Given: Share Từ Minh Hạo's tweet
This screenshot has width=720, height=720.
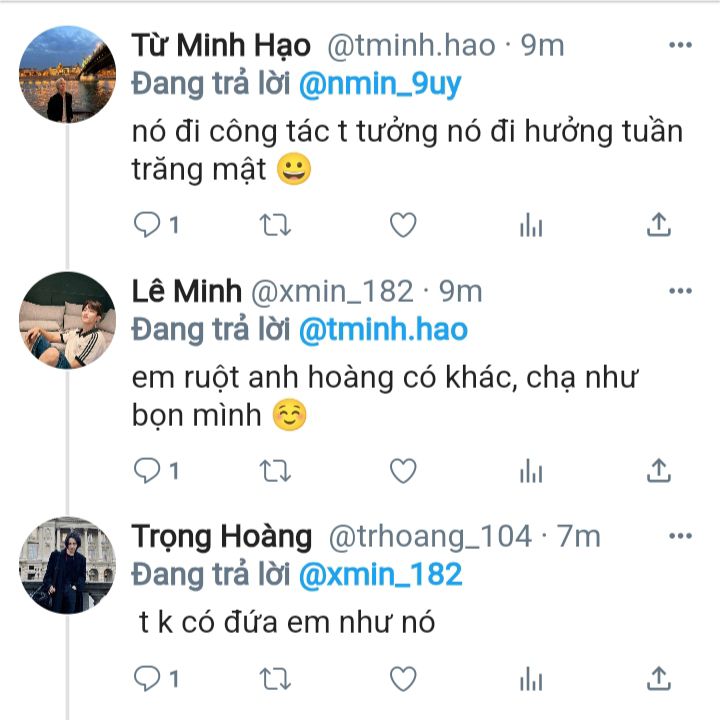Looking at the screenshot, I should pyautogui.click(x=658, y=226).
